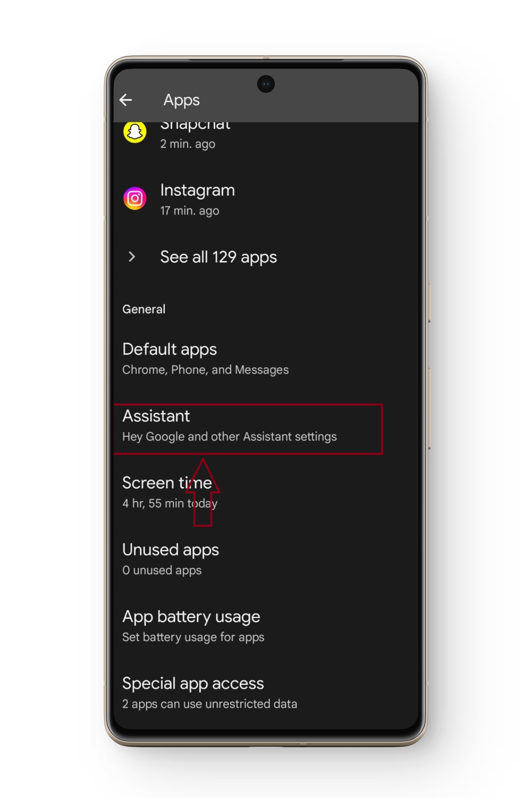Tap Set battery usage for apps
Viewport: 532px width, 798px height.
(x=193, y=637)
